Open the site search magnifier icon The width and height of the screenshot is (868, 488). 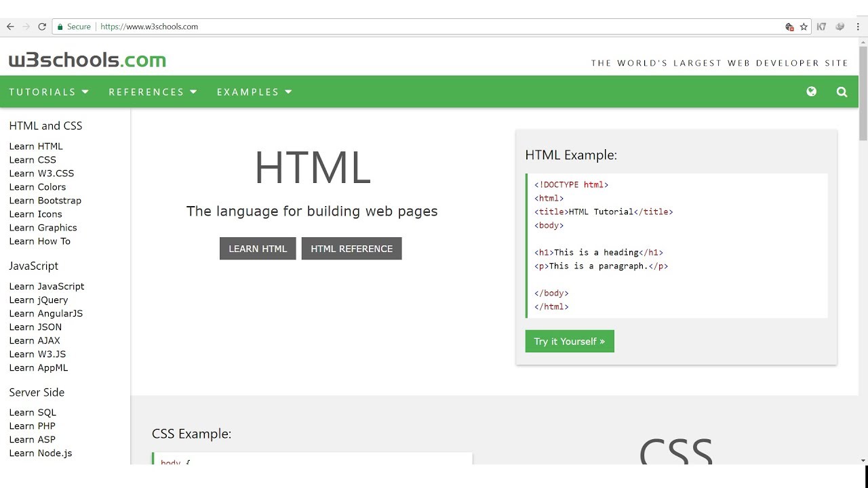coord(842,92)
